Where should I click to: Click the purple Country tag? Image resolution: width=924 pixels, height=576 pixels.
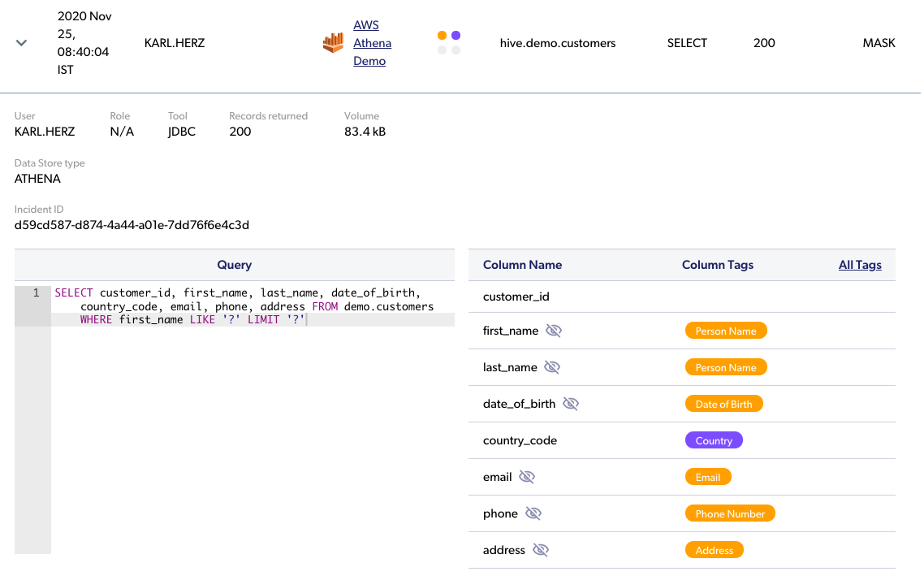[714, 440]
